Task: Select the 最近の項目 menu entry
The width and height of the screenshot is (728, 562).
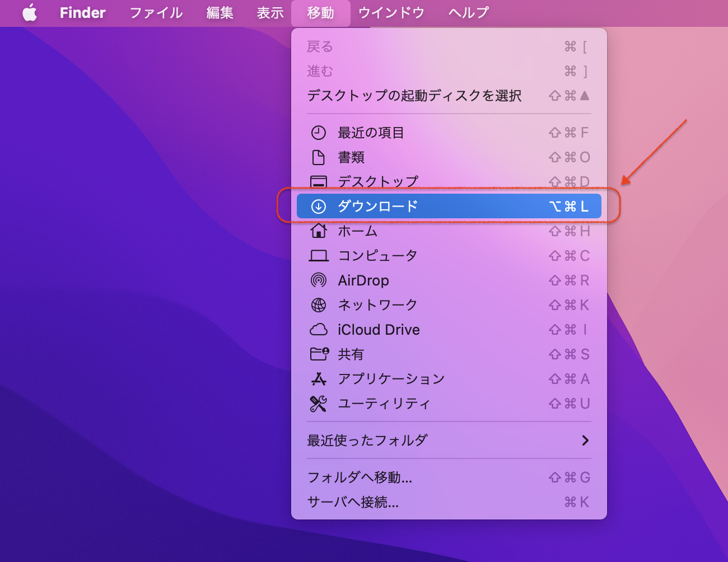Action: point(449,133)
